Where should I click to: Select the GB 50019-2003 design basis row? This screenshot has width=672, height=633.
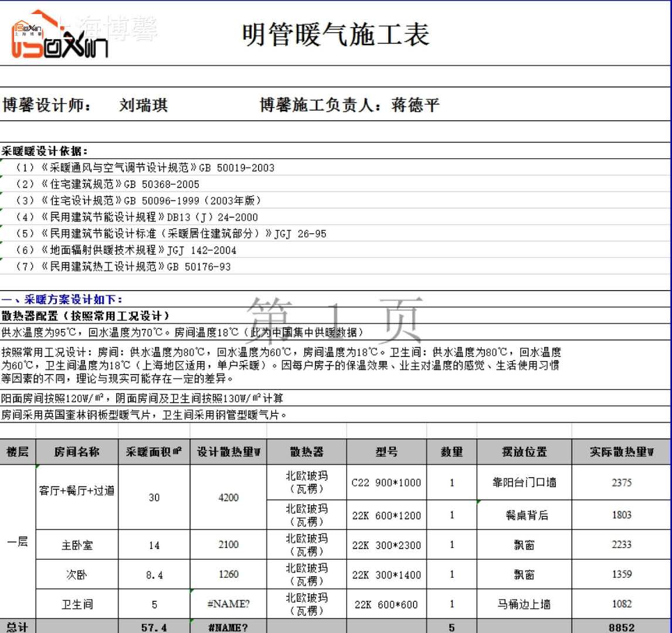tap(144, 168)
